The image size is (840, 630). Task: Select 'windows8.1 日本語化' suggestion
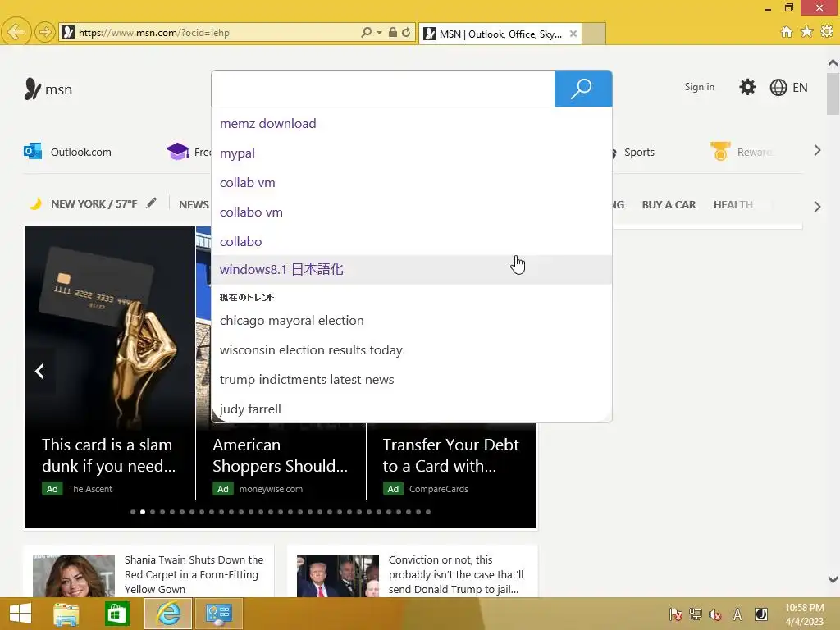(x=412, y=269)
